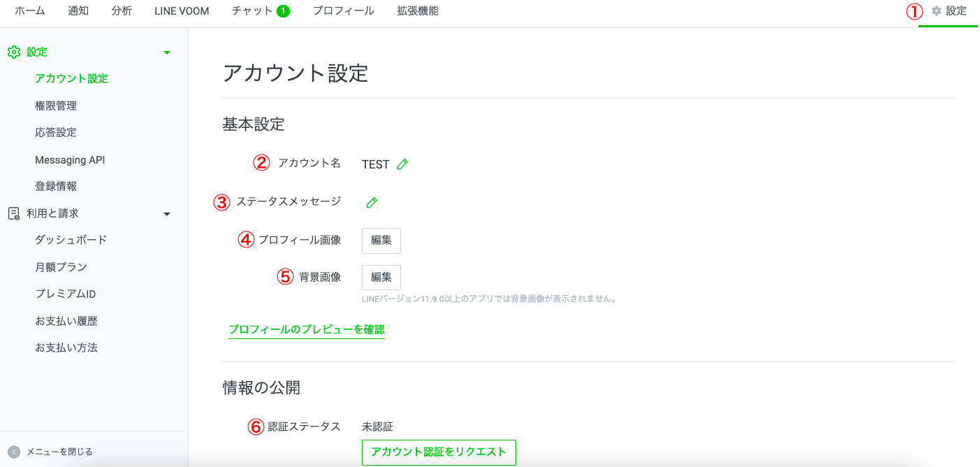Viewport: 980px width, 467px height.
Task: Edit the ステータスメッセージ via pencil icon
Action: click(x=371, y=201)
